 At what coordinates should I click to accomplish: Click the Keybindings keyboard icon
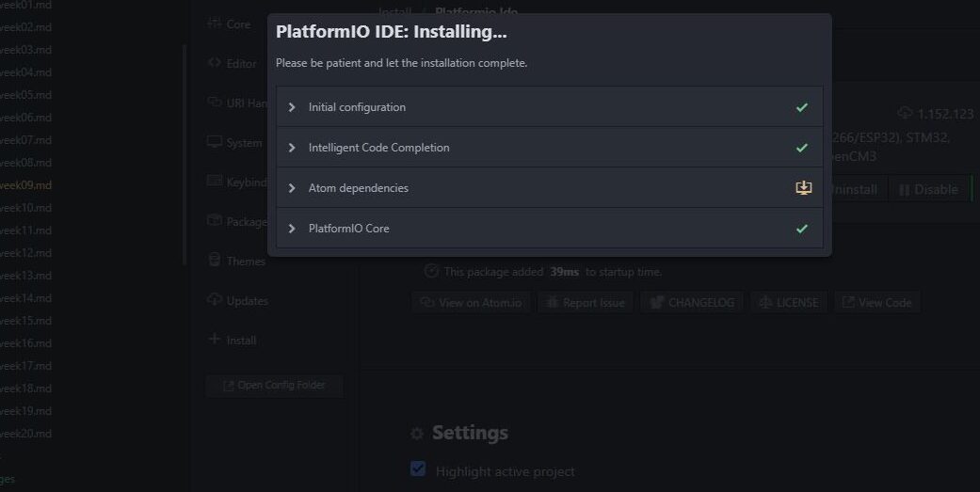tap(215, 181)
